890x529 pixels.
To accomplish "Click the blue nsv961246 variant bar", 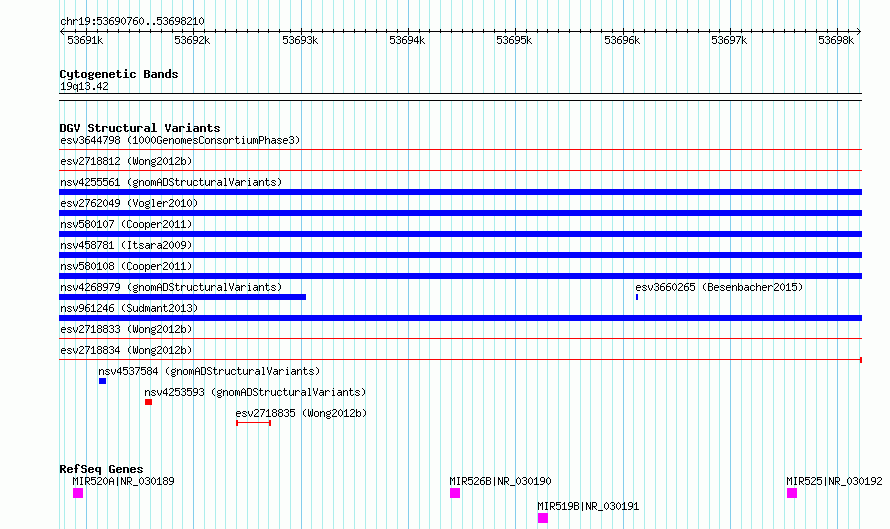I will (x=460, y=318).
